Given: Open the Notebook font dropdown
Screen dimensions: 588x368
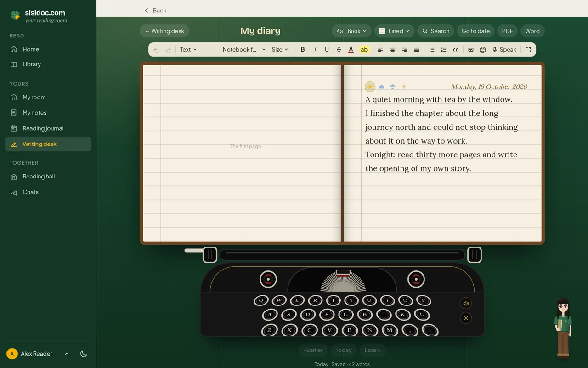Looking at the screenshot, I should [244, 50].
